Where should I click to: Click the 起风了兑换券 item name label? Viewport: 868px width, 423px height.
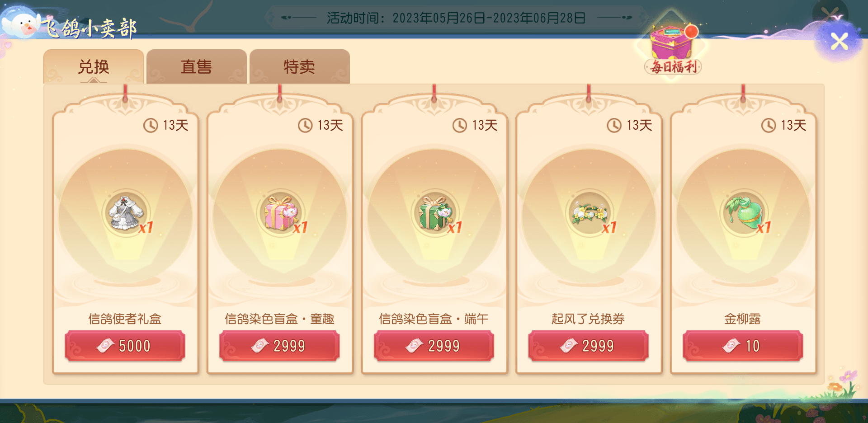coord(588,319)
